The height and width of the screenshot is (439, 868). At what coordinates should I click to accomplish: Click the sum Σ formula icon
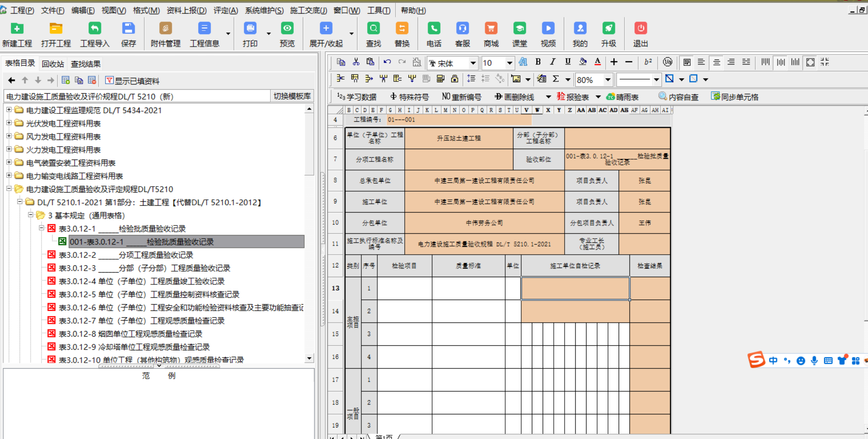click(x=556, y=79)
